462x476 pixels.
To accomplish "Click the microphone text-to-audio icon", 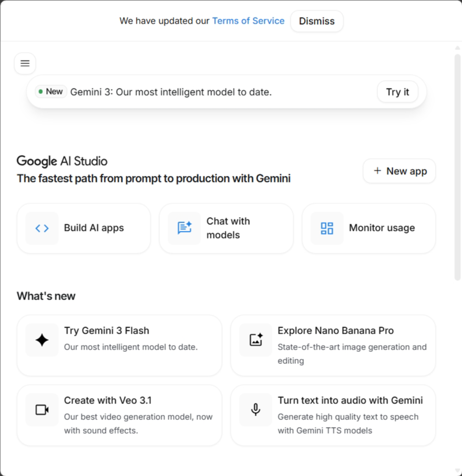I will [255, 409].
